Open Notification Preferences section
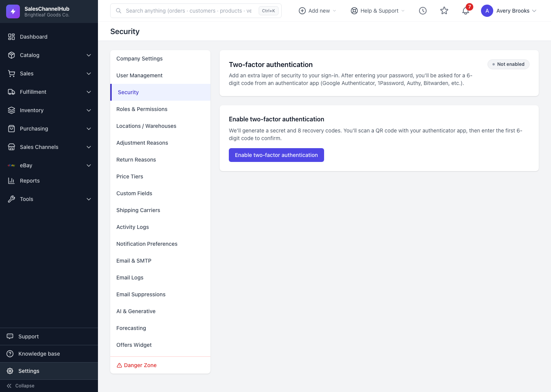This screenshot has height=392, width=551. (160, 244)
